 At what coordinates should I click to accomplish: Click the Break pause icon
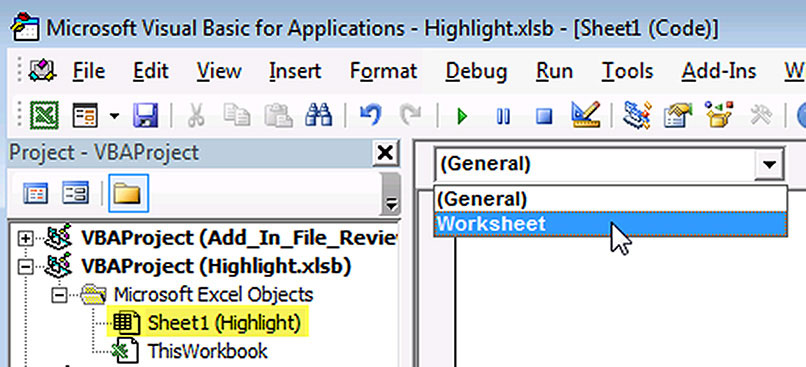[x=503, y=116]
